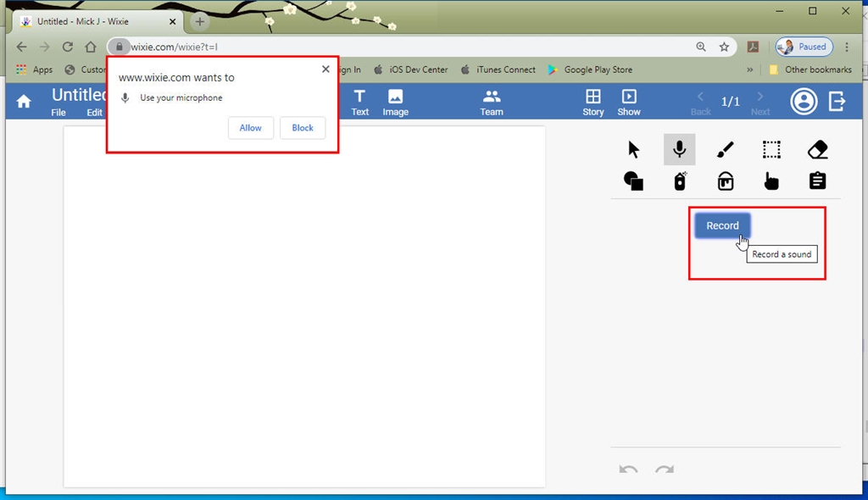Select the spray can tool
Viewport: 868px width, 500px height.
pos(680,181)
